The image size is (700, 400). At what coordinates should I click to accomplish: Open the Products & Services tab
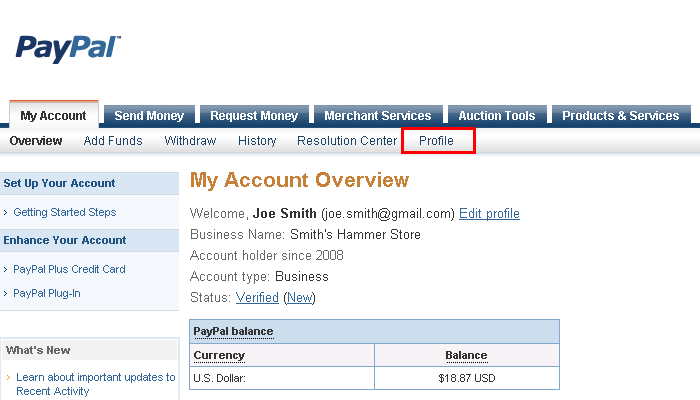[x=621, y=116]
